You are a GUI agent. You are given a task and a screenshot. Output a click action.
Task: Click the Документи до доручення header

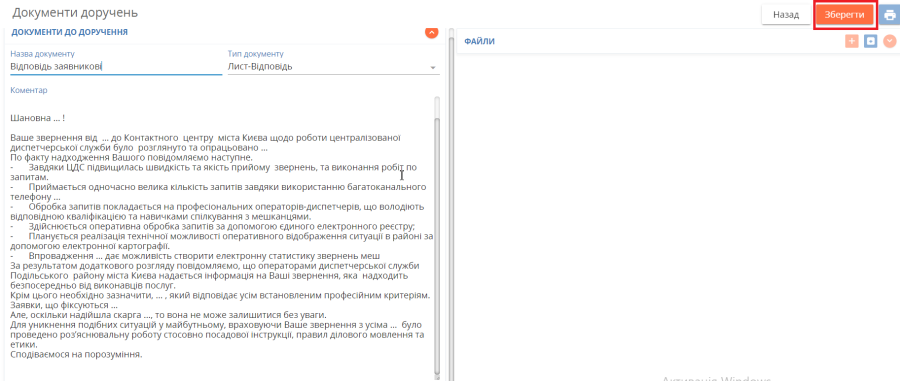[69, 32]
